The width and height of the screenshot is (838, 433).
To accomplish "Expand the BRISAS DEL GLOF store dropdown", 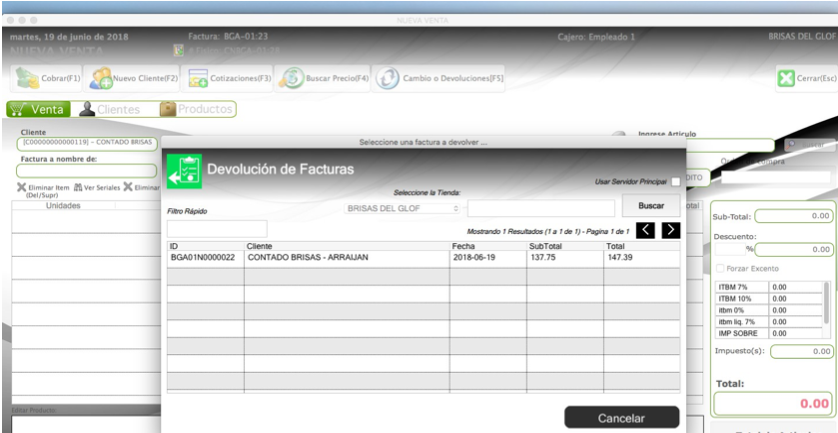I will point(402,208).
